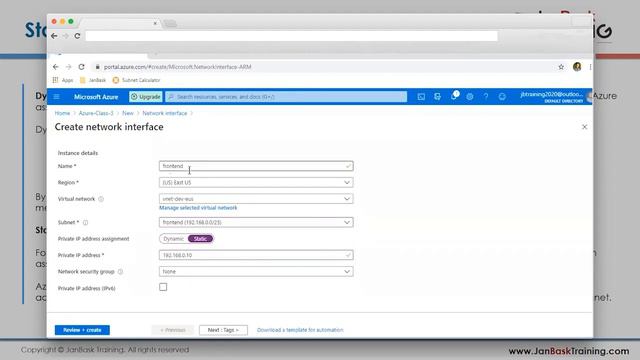Go back in the inner browser
The image size is (640, 360).
56,67
